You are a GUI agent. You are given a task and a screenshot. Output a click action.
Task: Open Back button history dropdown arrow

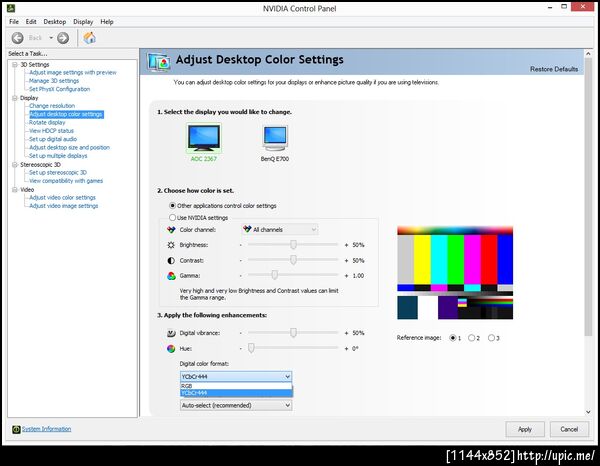[51, 38]
